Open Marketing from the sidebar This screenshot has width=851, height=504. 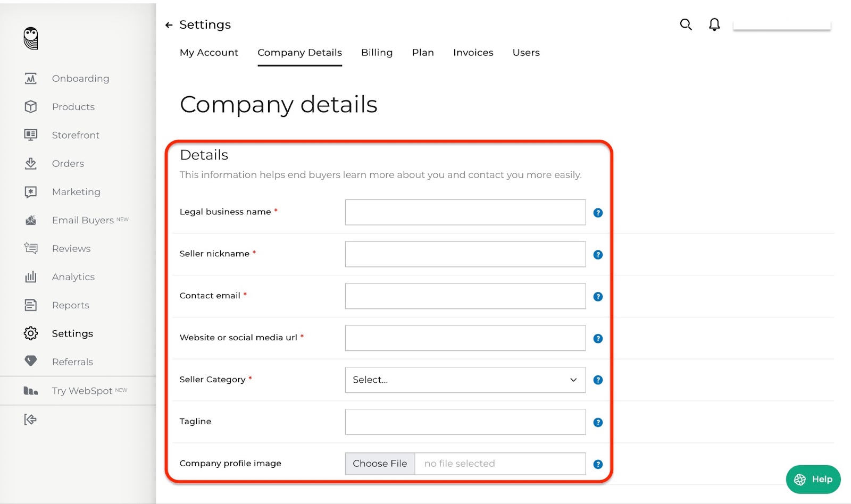coord(76,192)
